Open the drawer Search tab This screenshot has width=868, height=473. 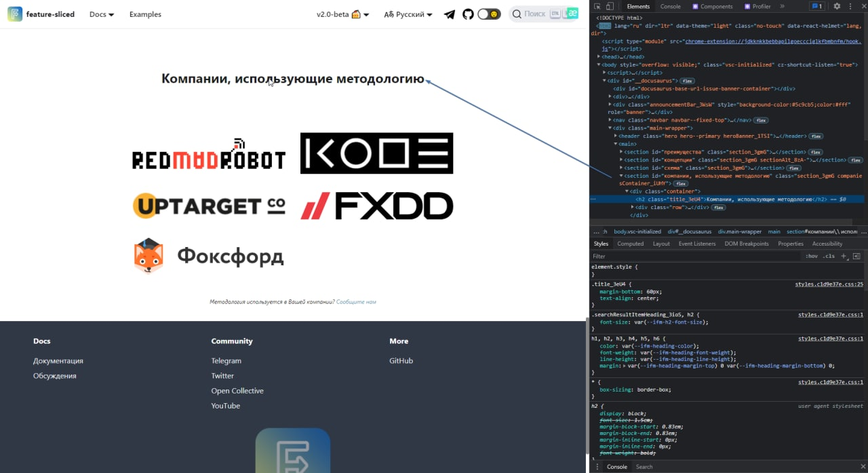pyautogui.click(x=644, y=467)
